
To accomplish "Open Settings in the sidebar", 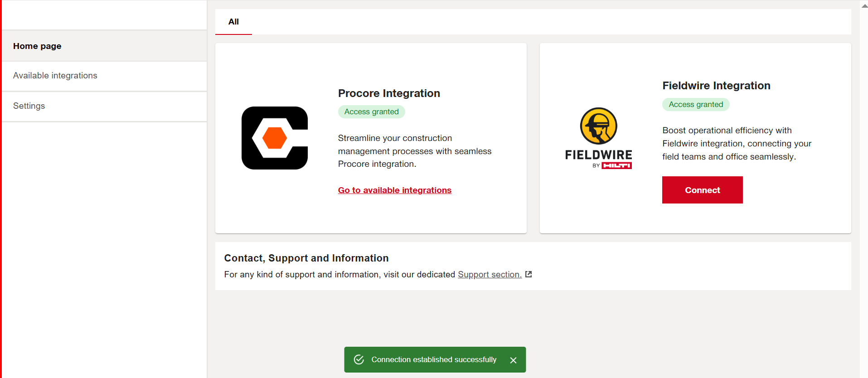I will (x=104, y=106).
